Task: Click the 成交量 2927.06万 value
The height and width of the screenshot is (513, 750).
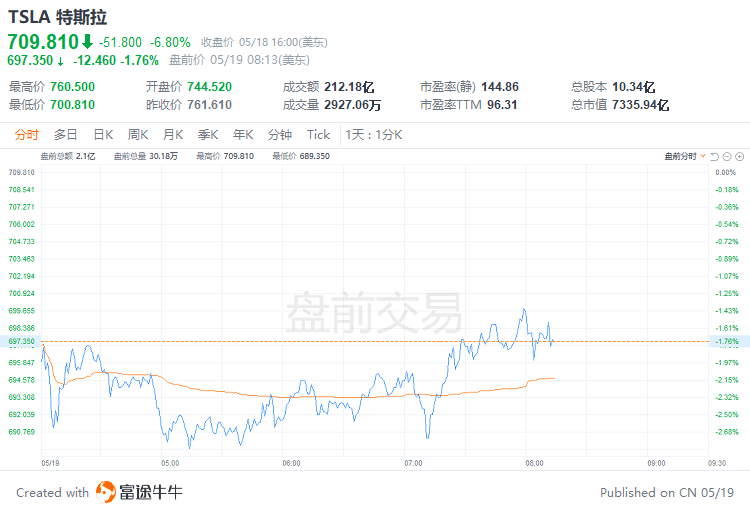Action: (x=353, y=105)
